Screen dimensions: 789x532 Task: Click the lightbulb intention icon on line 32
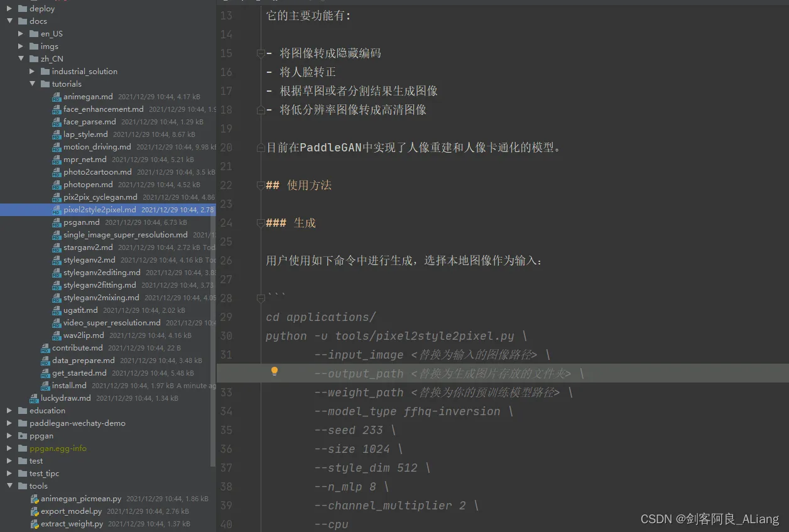point(274,371)
